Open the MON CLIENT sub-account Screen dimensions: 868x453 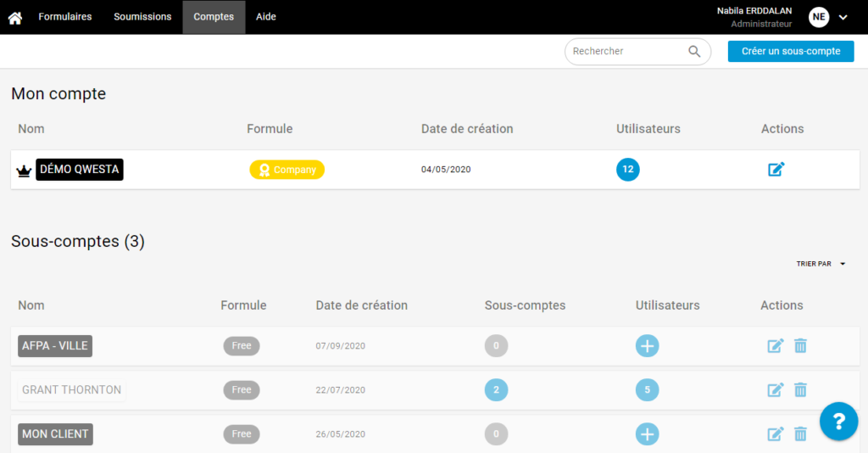point(55,434)
